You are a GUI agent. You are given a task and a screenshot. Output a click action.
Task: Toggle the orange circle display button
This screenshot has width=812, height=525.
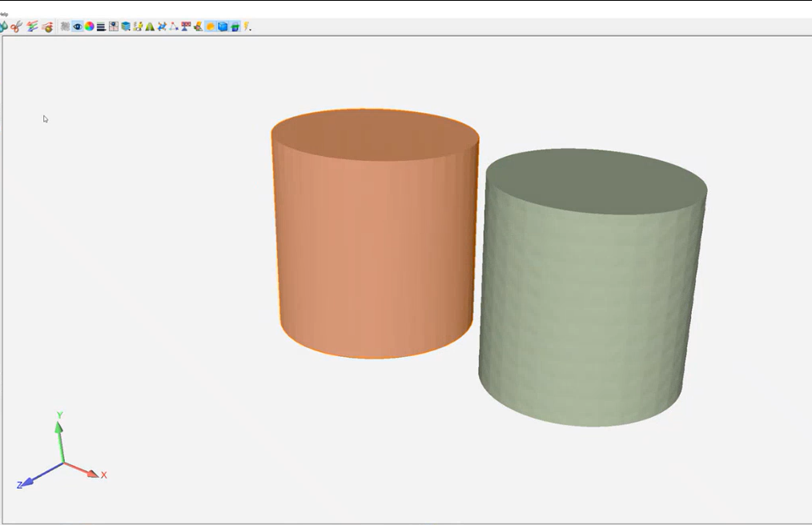[x=210, y=26]
